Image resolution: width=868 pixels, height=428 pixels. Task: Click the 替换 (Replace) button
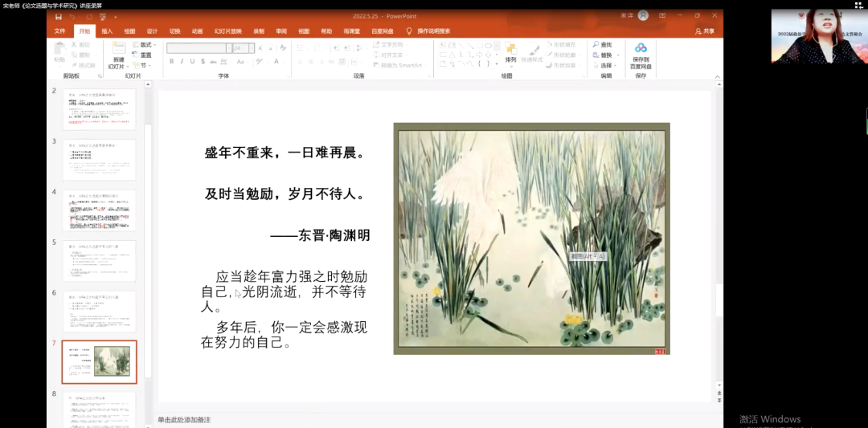(602, 55)
